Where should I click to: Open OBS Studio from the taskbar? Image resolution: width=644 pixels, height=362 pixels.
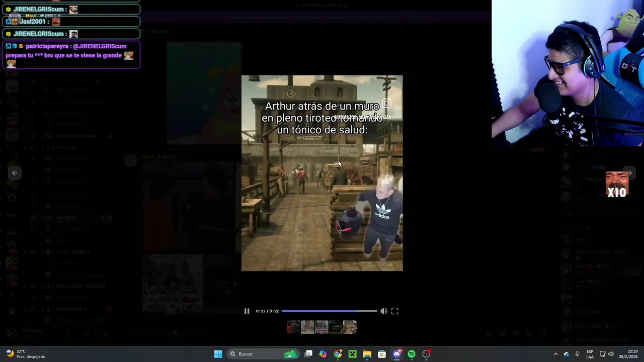(426, 354)
